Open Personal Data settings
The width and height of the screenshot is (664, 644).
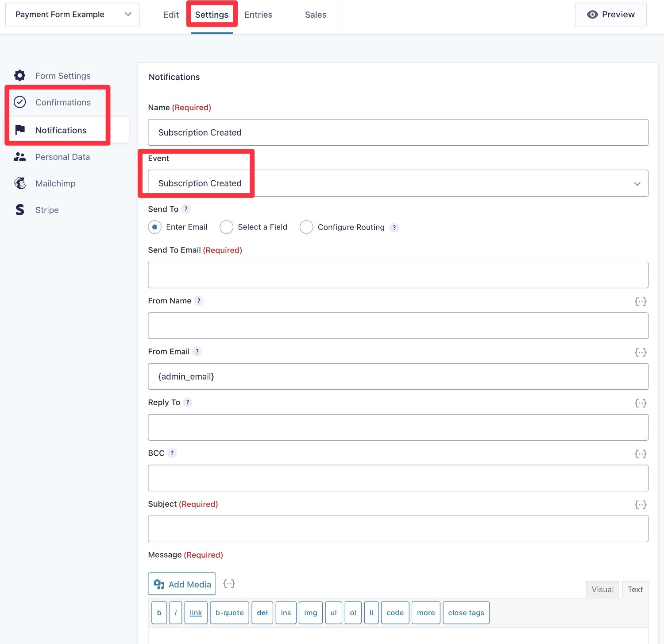[x=62, y=157]
